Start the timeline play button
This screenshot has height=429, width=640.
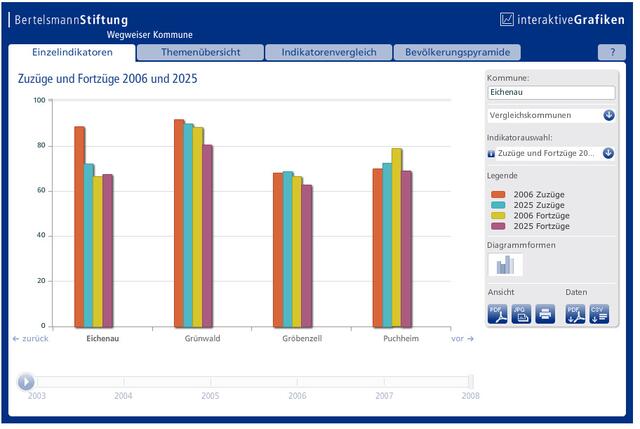[x=26, y=382]
